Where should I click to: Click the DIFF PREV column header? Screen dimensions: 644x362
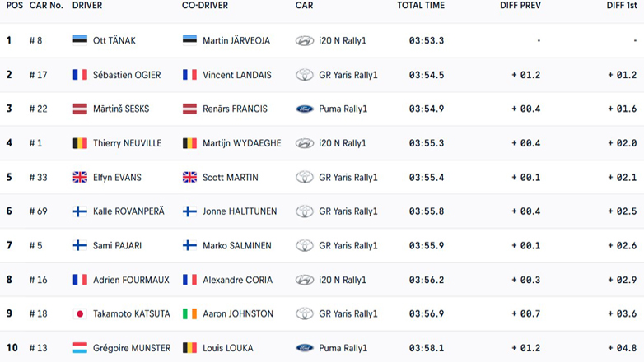tap(520, 6)
